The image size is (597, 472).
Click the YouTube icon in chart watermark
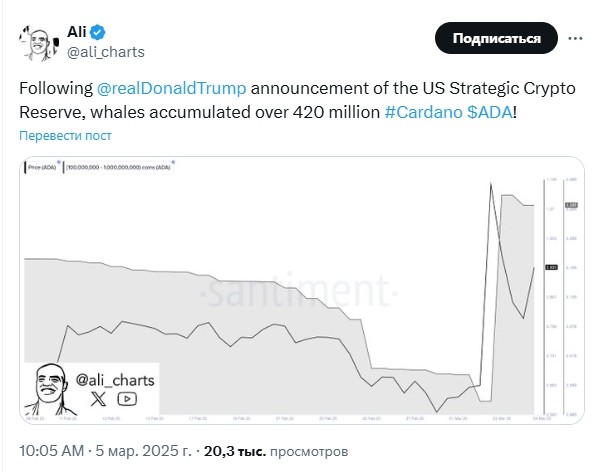pyautogui.click(x=127, y=399)
